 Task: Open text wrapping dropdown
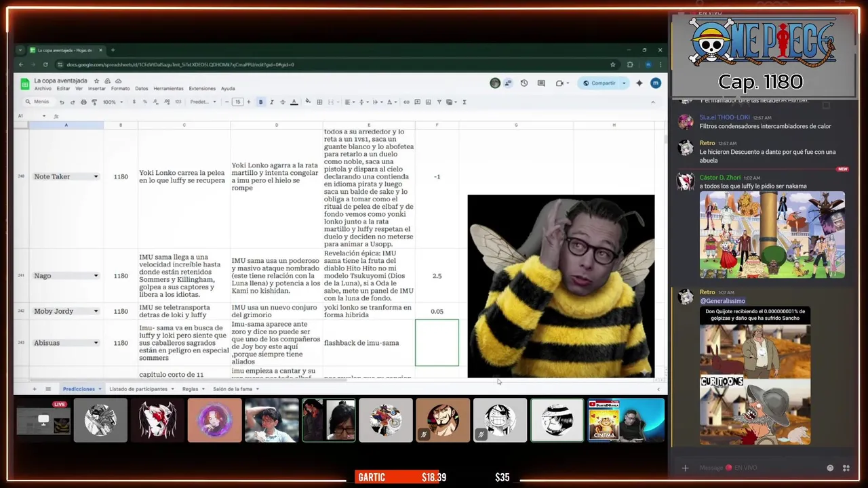click(377, 102)
